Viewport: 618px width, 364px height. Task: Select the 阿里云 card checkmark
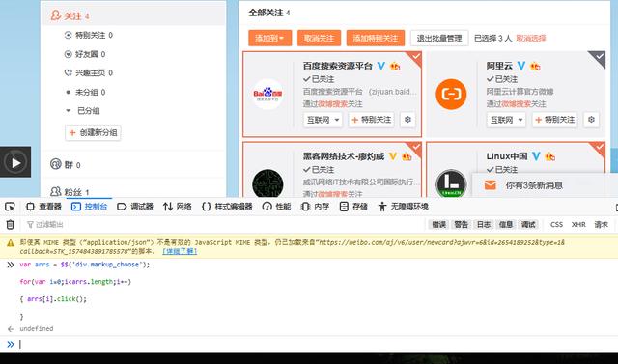click(599, 57)
